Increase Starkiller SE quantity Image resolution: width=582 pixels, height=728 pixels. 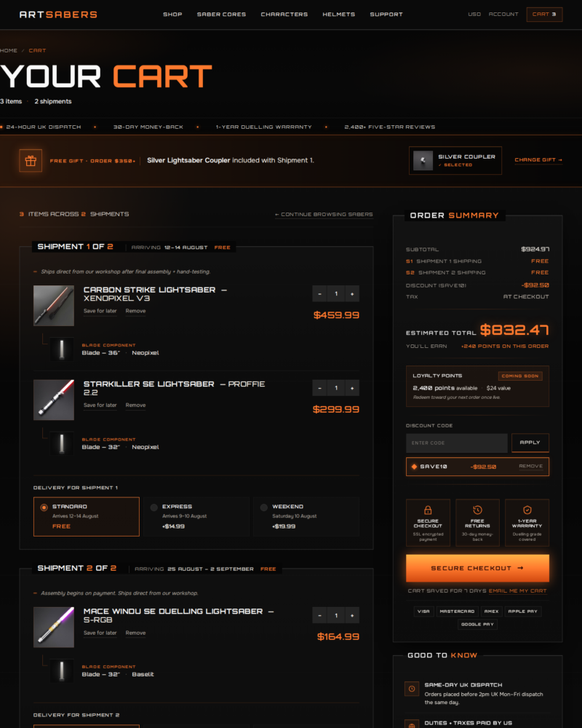point(352,388)
